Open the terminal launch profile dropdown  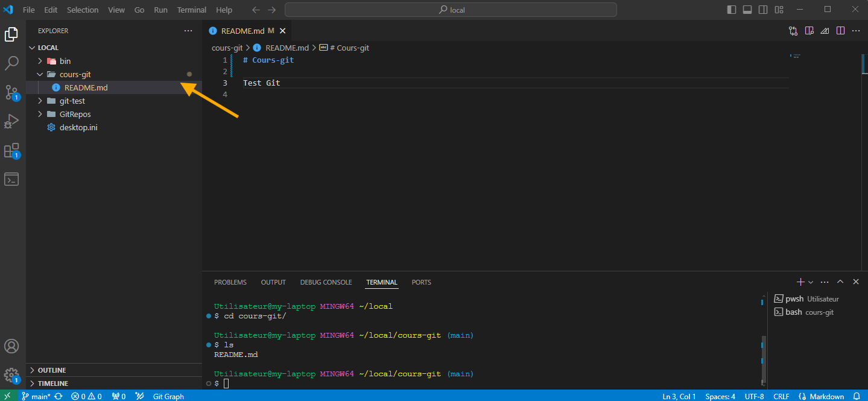pos(810,282)
